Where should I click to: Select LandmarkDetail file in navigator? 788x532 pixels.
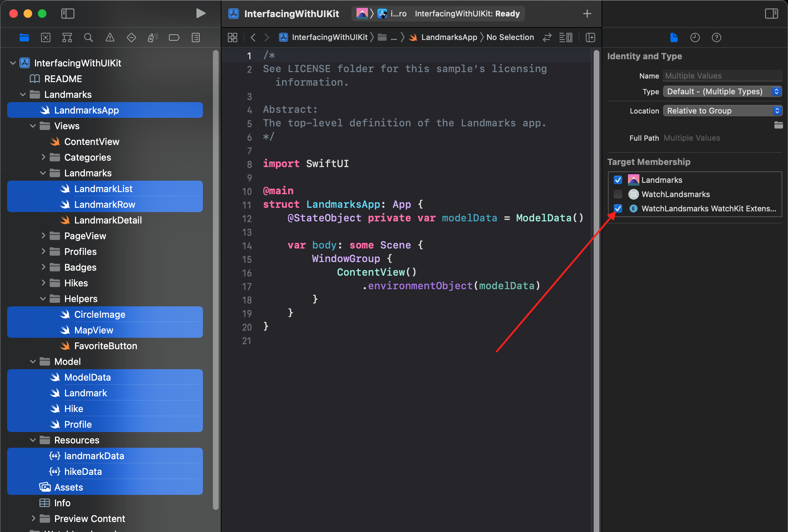click(x=108, y=220)
